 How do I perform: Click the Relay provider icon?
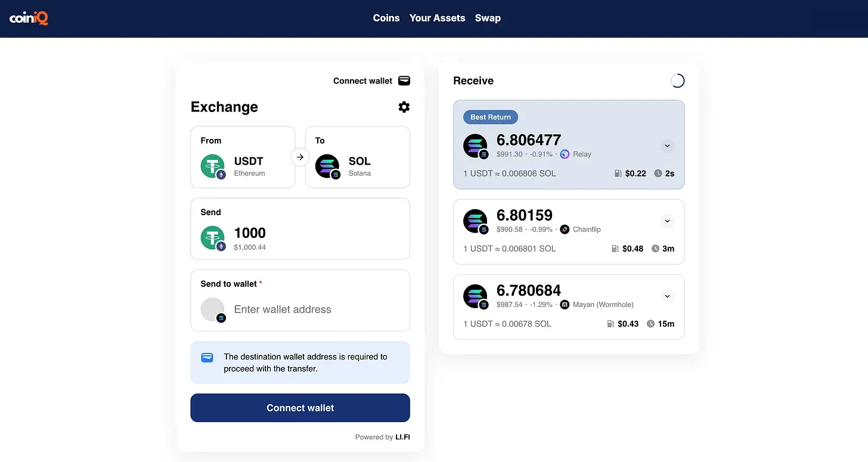coord(565,154)
